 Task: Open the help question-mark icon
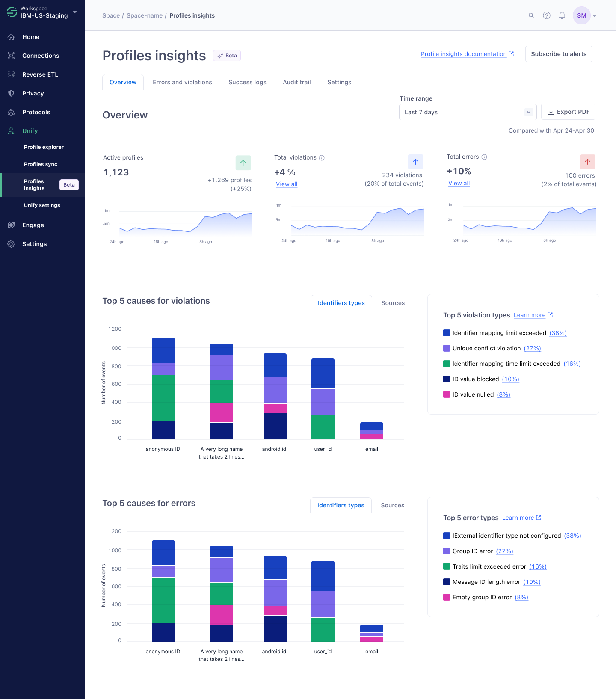(x=547, y=15)
